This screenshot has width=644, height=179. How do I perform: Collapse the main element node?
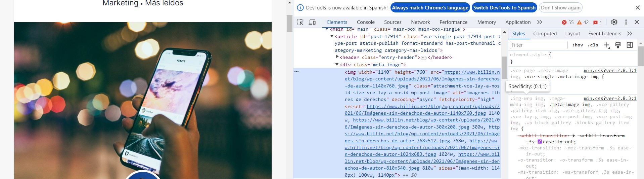(327, 29)
